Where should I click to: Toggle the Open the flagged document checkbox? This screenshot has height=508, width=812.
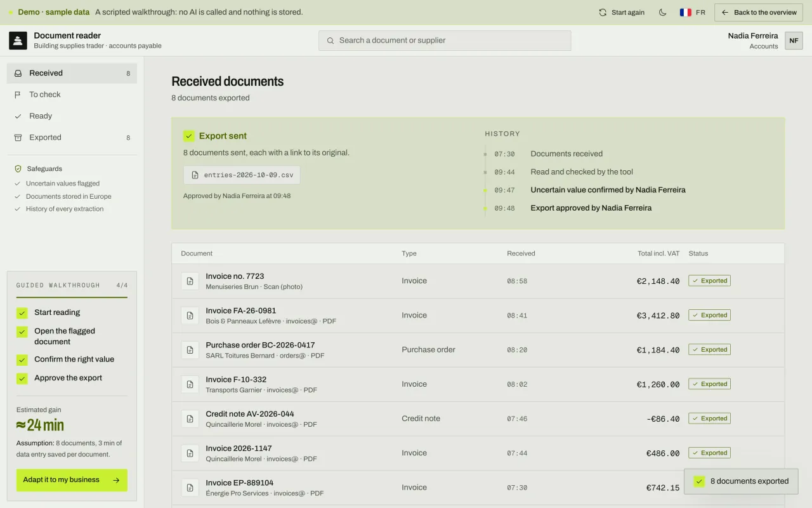(22, 331)
